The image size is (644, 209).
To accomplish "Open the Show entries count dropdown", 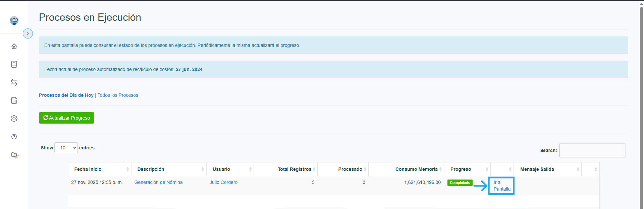I will click(66, 148).
